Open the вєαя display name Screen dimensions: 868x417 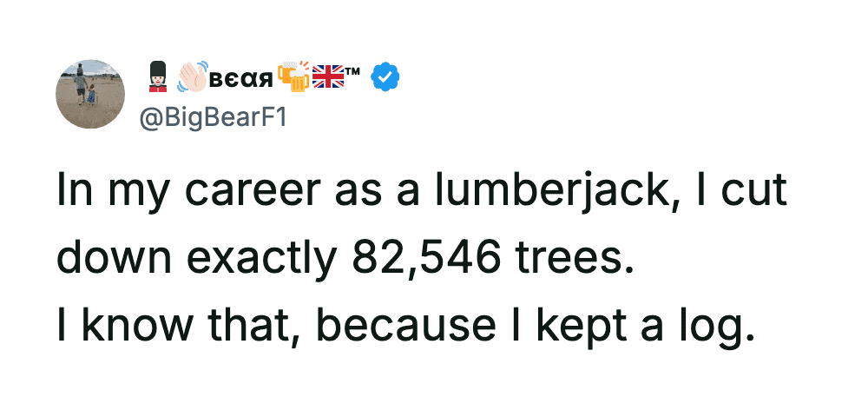click(x=240, y=79)
